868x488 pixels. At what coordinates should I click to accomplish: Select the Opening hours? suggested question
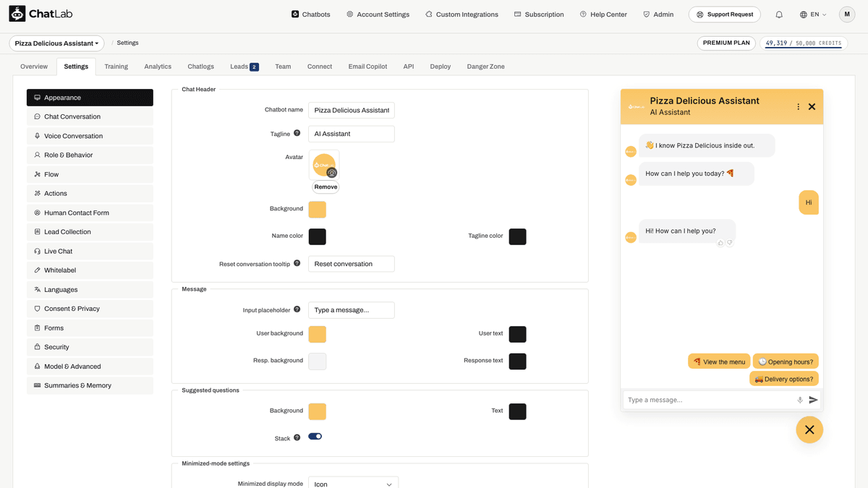(786, 361)
